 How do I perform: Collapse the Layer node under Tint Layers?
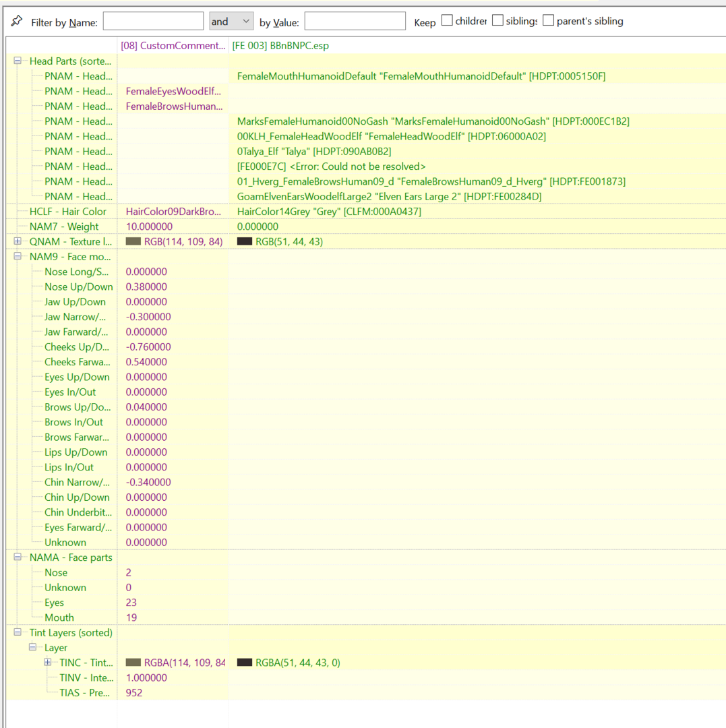(32, 647)
